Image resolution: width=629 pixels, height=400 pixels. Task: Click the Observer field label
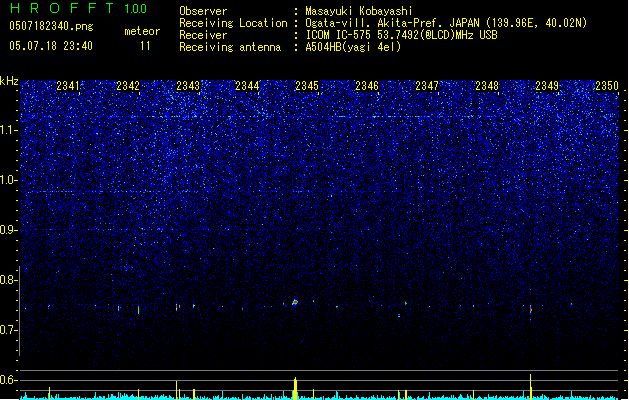203,11
